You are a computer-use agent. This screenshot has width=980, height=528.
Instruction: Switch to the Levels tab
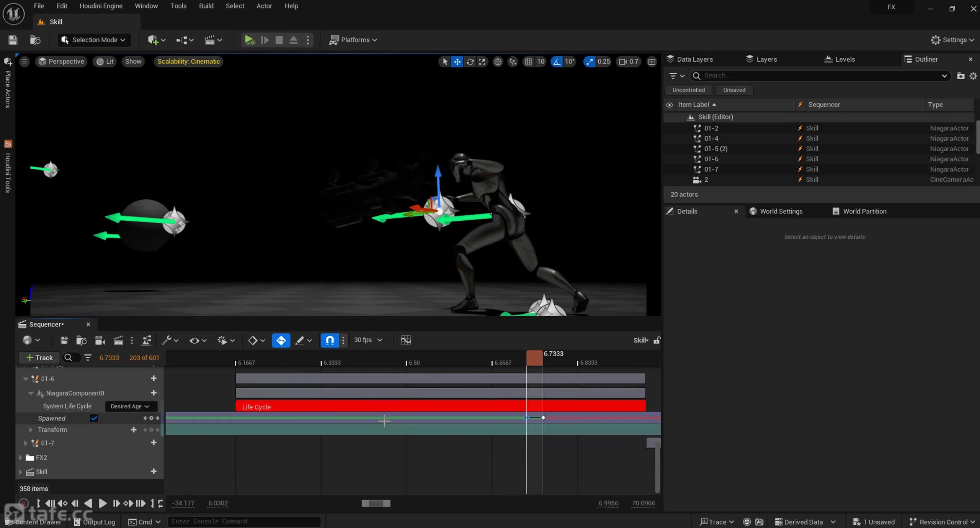[x=840, y=59]
